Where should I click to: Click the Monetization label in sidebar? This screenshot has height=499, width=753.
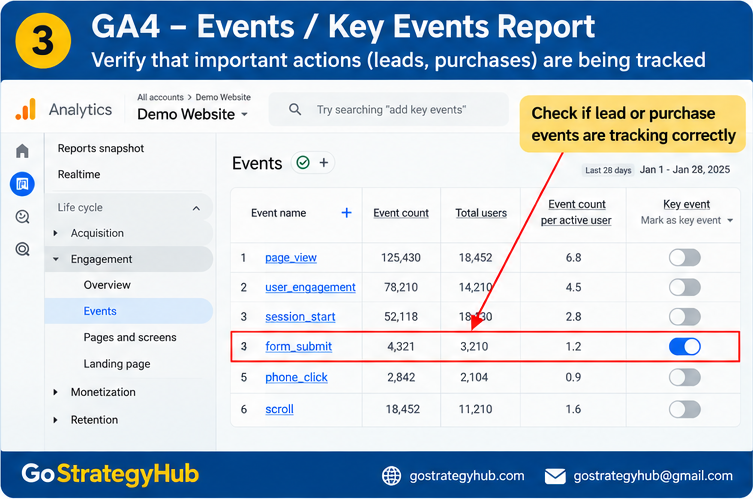(x=103, y=392)
